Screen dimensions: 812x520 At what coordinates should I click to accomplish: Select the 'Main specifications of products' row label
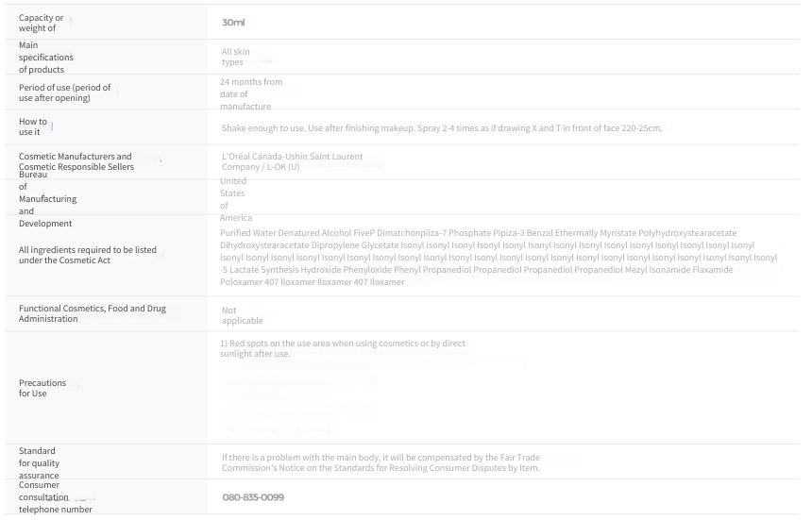click(46, 57)
